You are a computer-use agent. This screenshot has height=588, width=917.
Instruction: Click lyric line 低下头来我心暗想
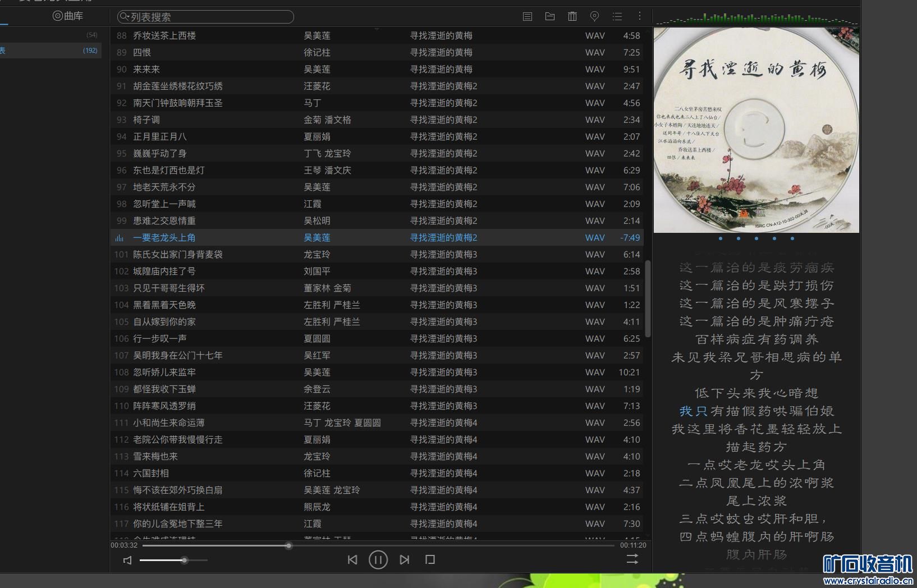[x=756, y=393]
